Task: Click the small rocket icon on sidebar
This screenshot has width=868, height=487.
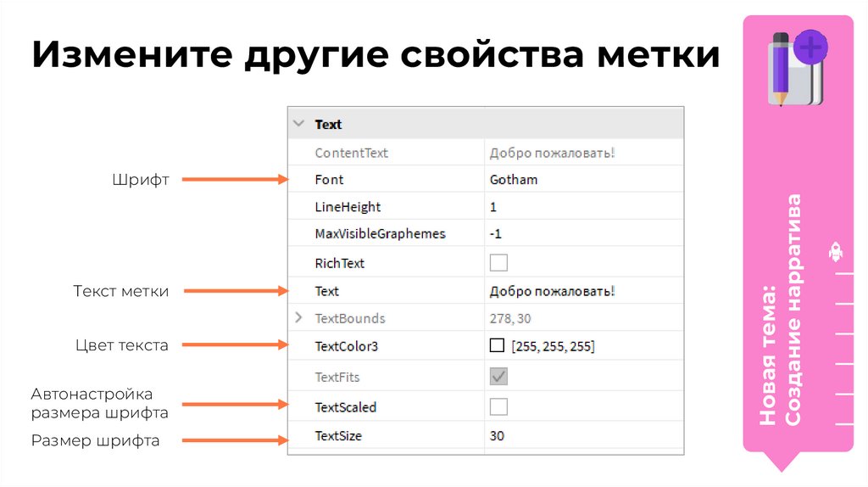Action: pos(834,251)
